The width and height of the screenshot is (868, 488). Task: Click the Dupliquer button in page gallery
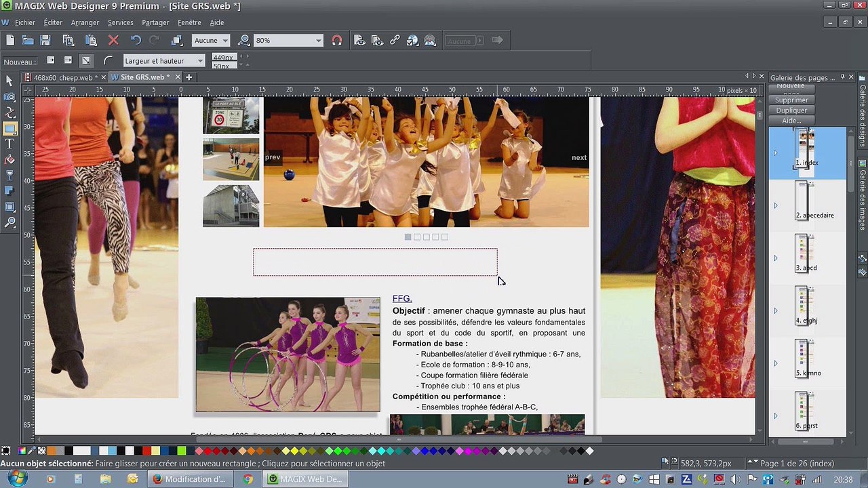pyautogui.click(x=791, y=110)
